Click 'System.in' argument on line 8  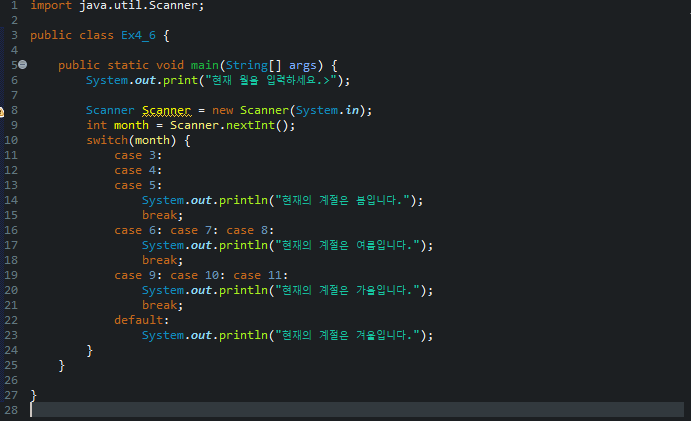327,110
